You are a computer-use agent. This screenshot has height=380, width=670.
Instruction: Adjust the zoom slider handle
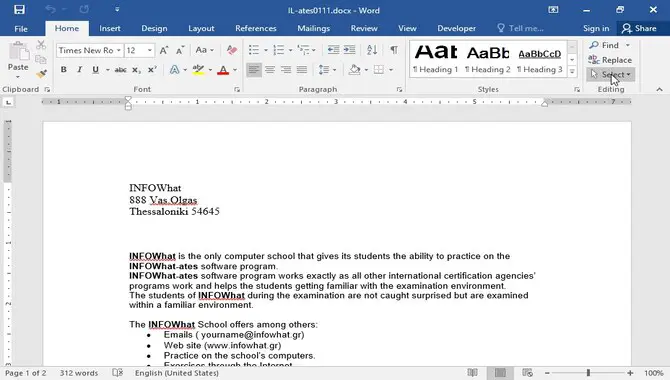pos(588,373)
